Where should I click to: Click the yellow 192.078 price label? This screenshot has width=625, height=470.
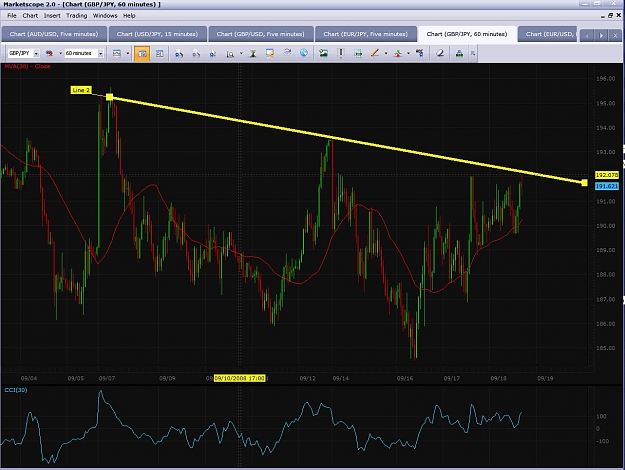pyautogui.click(x=607, y=175)
